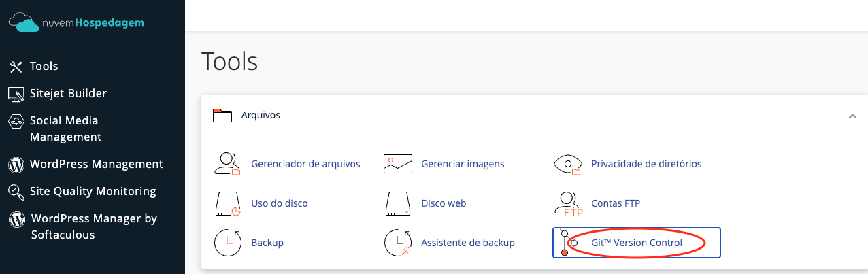This screenshot has width=868, height=274.
Task: Click the Sitejet Builder monitor icon
Action: (16, 94)
